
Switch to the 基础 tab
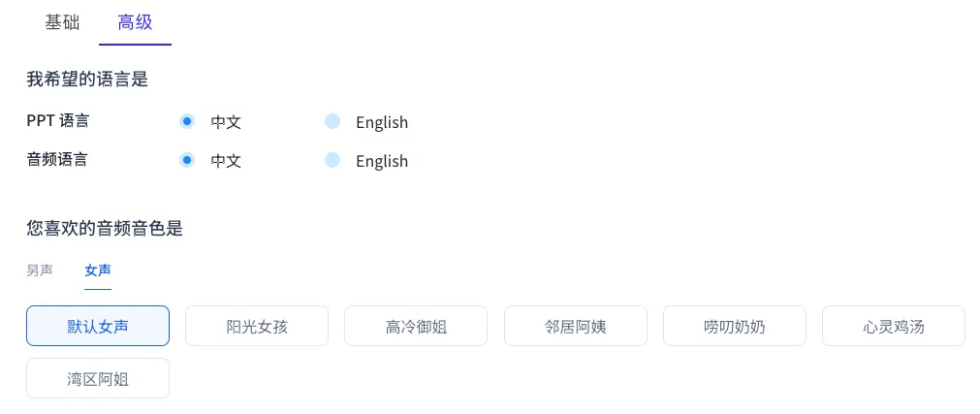(62, 22)
